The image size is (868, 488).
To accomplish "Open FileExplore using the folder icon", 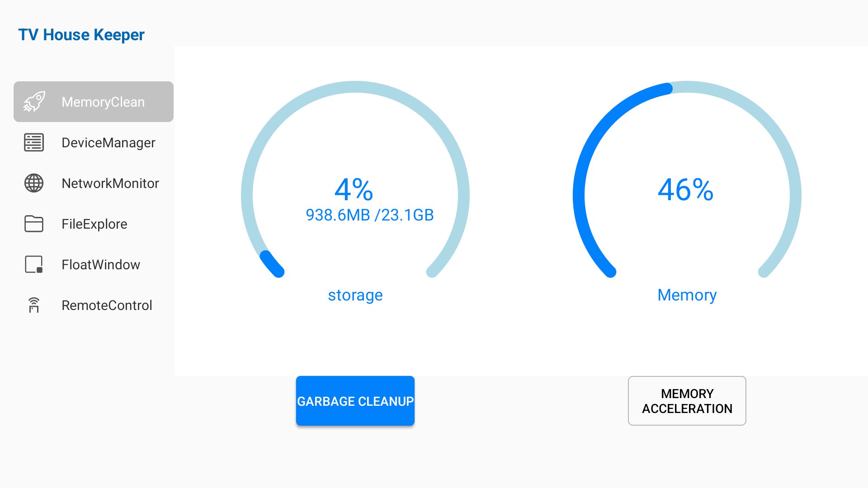I will tap(33, 224).
